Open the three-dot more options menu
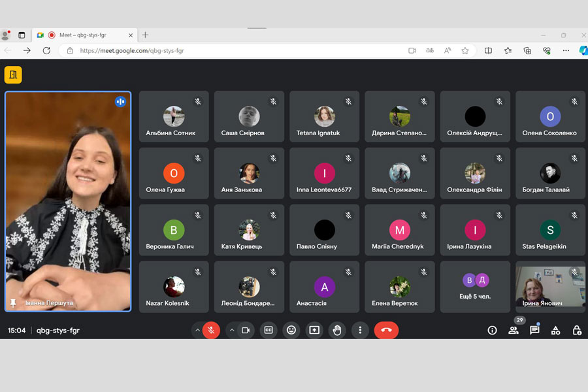Viewport: 588px width, 392px height. (x=360, y=330)
